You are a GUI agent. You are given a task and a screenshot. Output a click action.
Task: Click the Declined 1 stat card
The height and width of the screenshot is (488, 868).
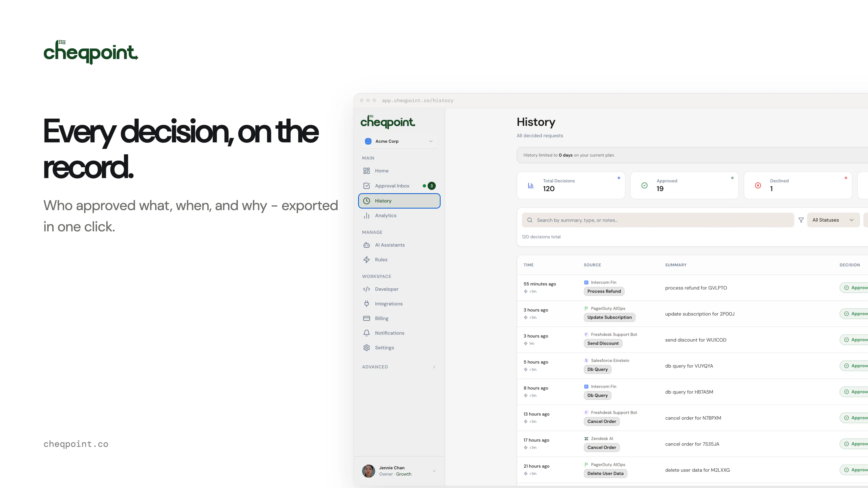(x=798, y=185)
